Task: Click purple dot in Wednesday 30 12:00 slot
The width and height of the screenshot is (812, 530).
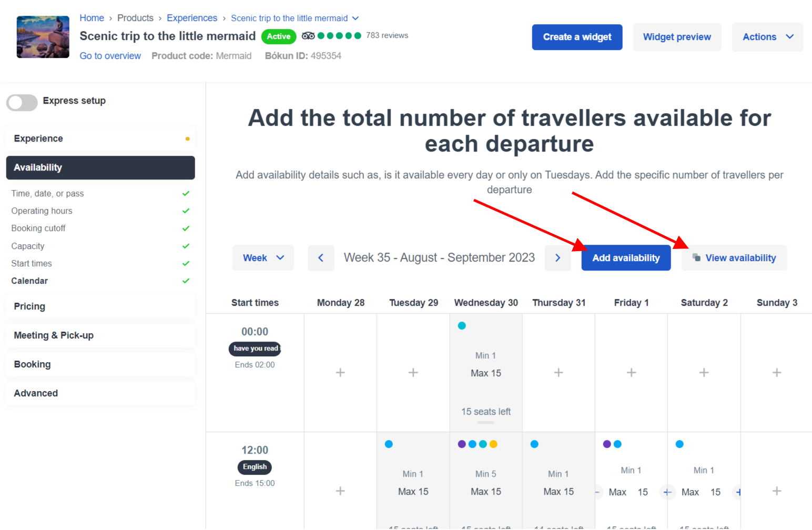Action: [462, 444]
